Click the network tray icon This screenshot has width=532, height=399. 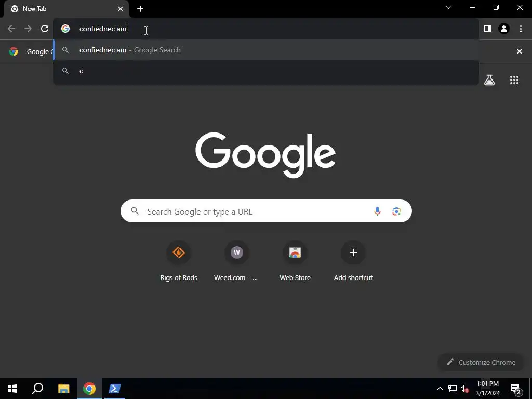click(x=453, y=389)
